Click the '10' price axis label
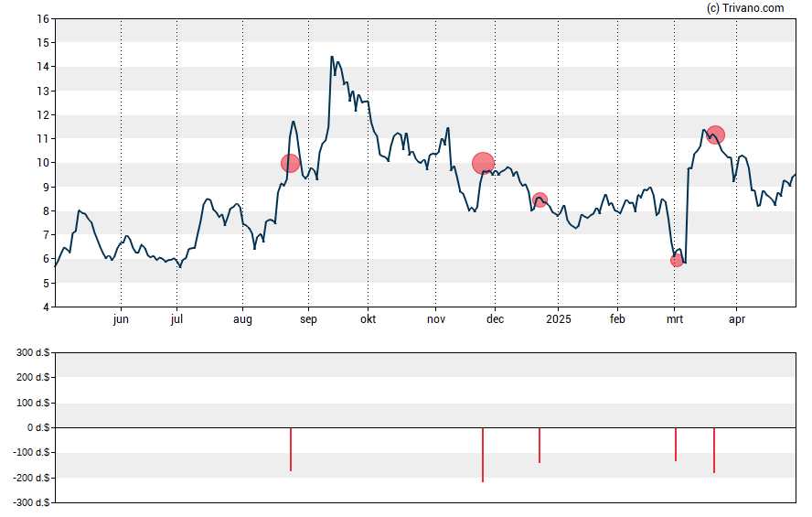 tap(43, 163)
